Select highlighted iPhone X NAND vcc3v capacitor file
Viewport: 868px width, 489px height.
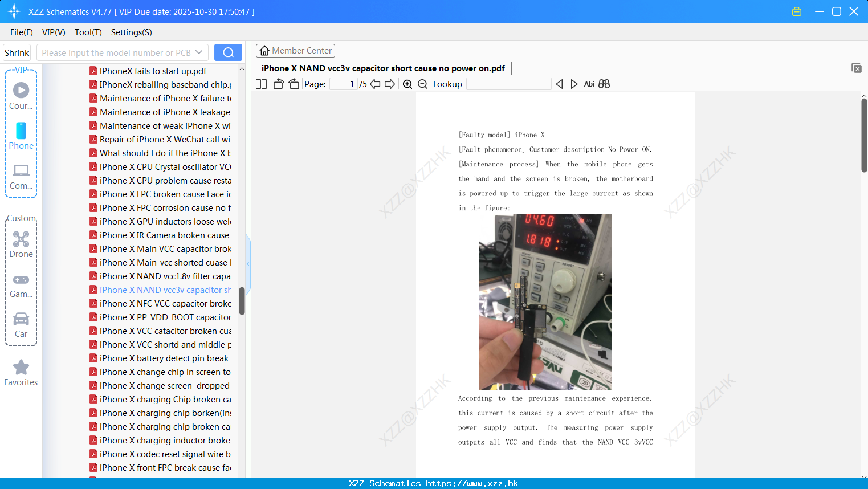pos(160,290)
